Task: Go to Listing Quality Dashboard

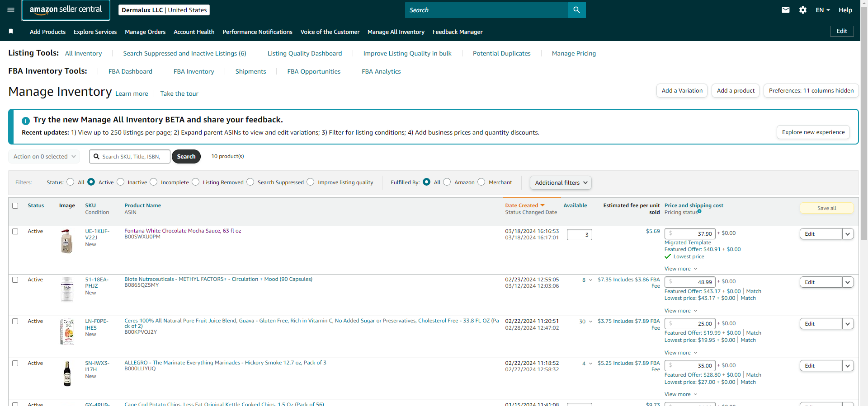Action: [305, 53]
